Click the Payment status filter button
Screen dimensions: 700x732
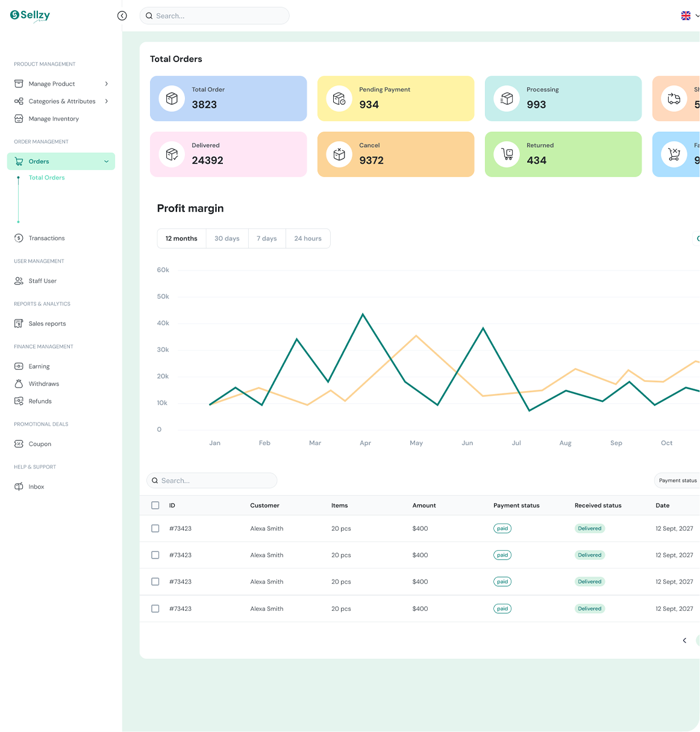pyautogui.click(x=677, y=480)
